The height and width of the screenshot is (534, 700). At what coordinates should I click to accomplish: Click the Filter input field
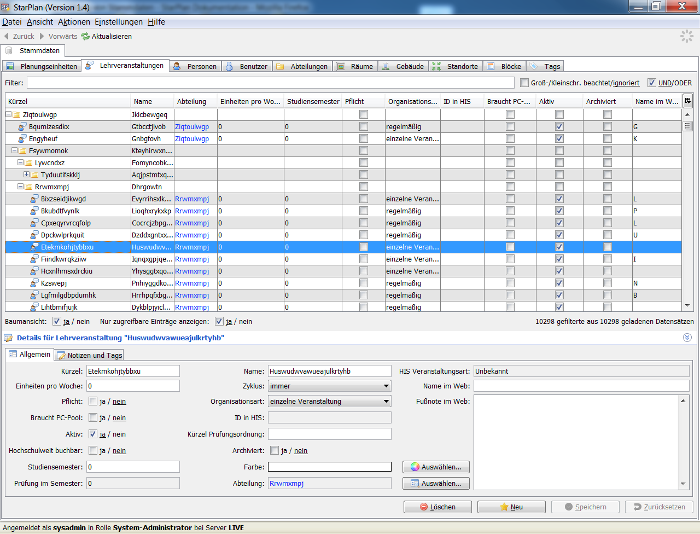click(x=271, y=83)
